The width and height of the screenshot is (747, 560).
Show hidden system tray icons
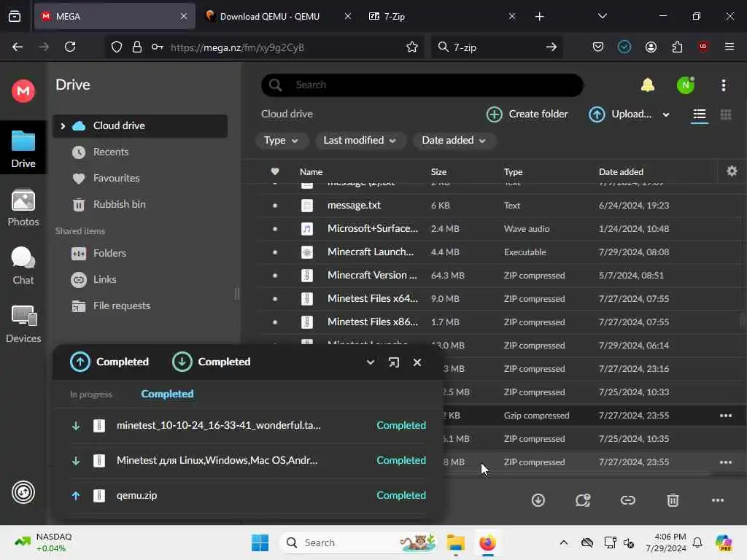click(x=564, y=542)
